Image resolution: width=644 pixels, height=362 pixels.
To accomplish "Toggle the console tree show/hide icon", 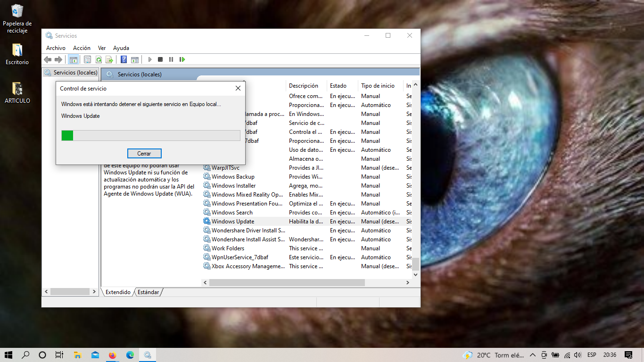I will click(x=73, y=59).
